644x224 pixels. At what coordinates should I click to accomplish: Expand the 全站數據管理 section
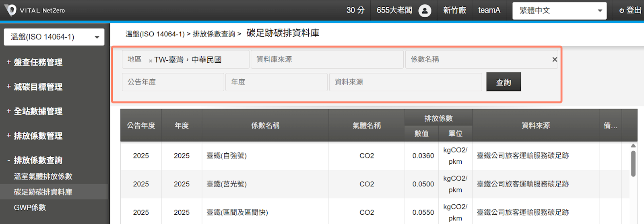click(35, 111)
